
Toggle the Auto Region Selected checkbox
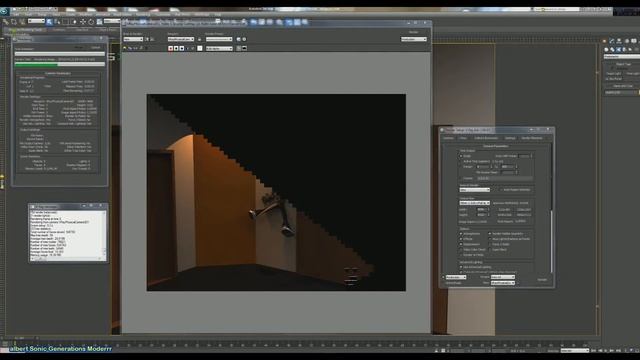(x=501, y=190)
